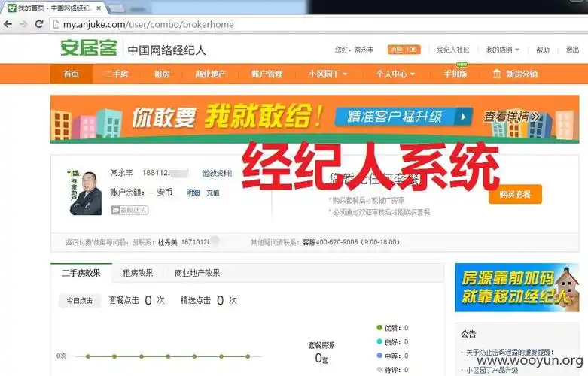Open 关于防止密码泄露的重要提醒 notice
The image size is (588, 376).
click(510, 352)
